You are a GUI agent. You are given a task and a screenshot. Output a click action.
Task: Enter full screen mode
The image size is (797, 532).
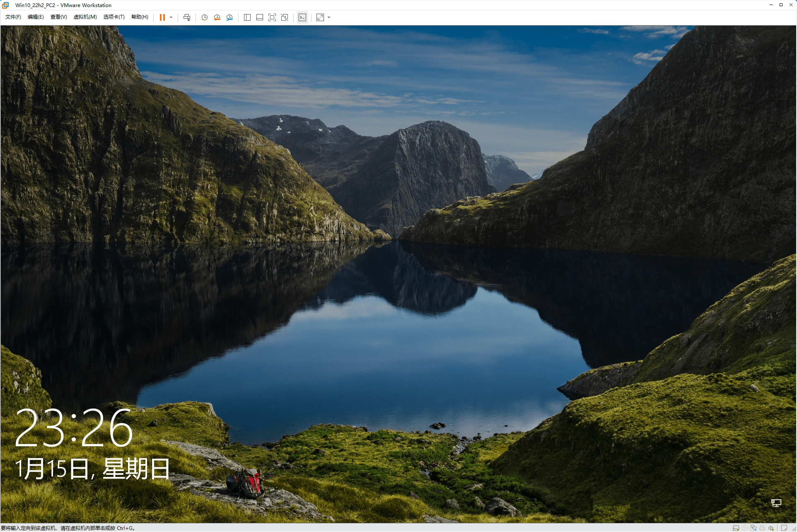(x=272, y=17)
